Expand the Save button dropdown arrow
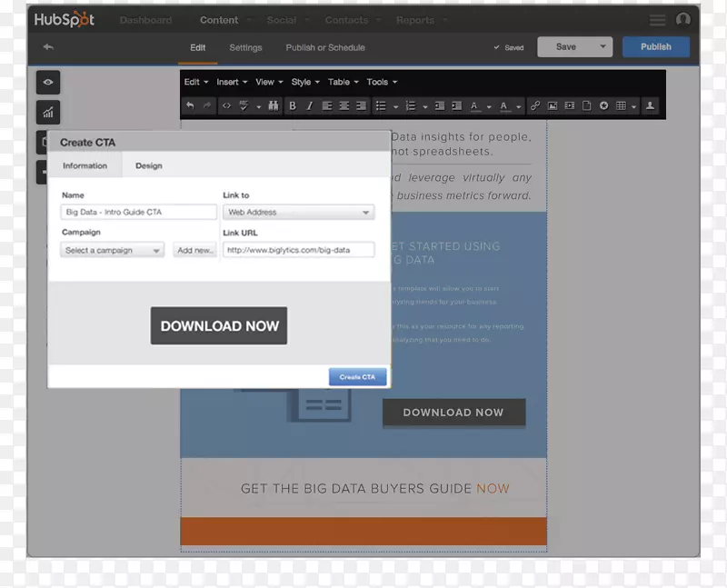Image resolution: width=727 pixels, height=588 pixels. pos(603,47)
